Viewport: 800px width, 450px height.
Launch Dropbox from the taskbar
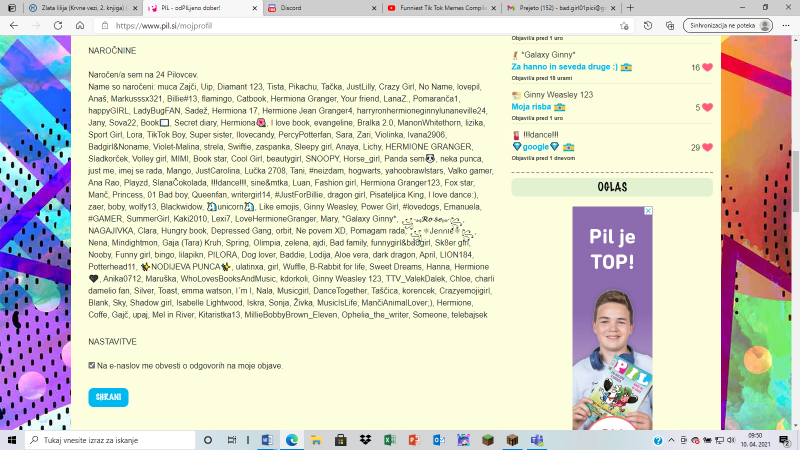(364, 439)
